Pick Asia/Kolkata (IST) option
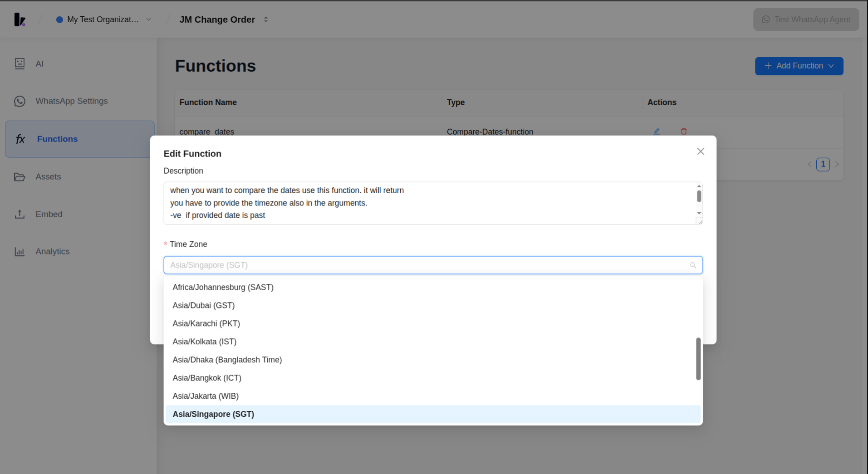868x474 pixels. click(433, 342)
